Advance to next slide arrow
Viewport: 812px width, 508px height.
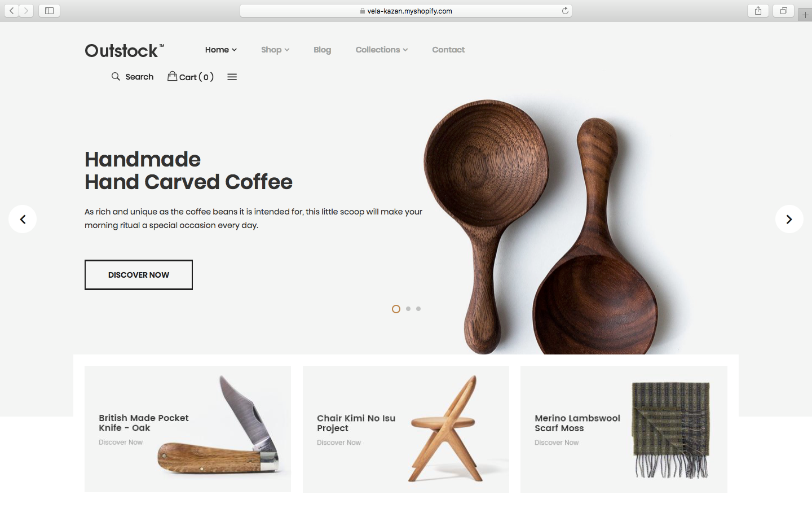789,219
